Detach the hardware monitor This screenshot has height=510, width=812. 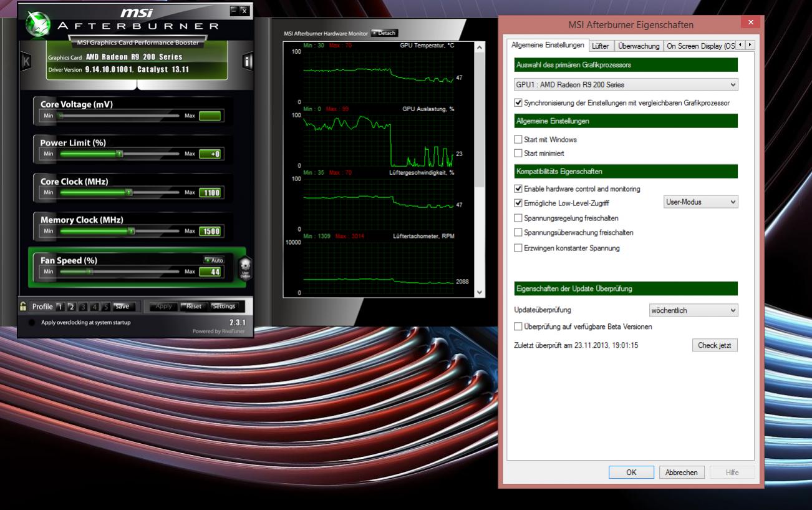tap(384, 33)
